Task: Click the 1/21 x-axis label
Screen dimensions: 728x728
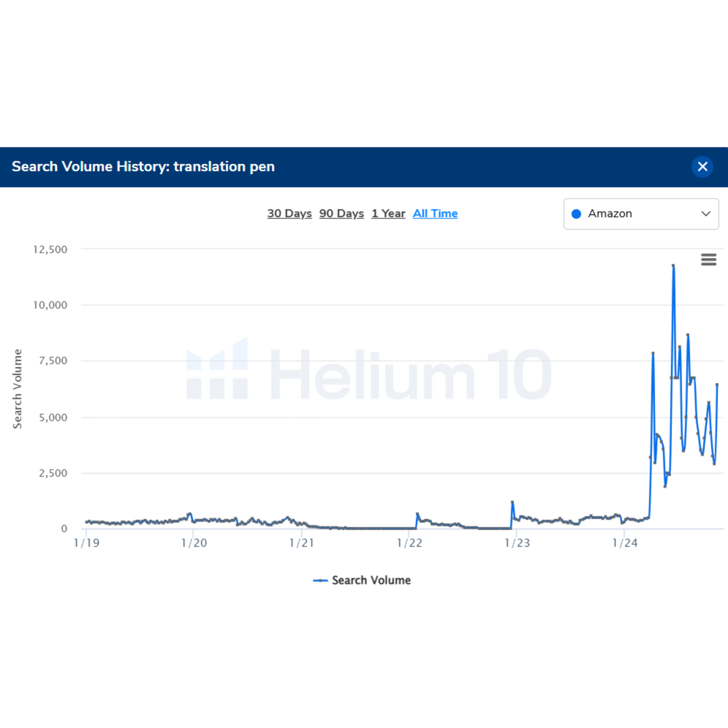Action: point(301,543)
